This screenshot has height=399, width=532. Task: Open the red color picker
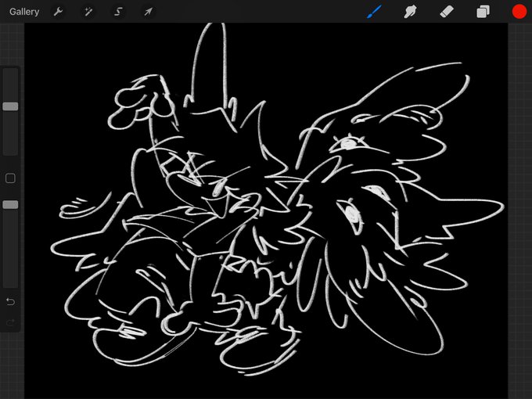pos(519,12)
